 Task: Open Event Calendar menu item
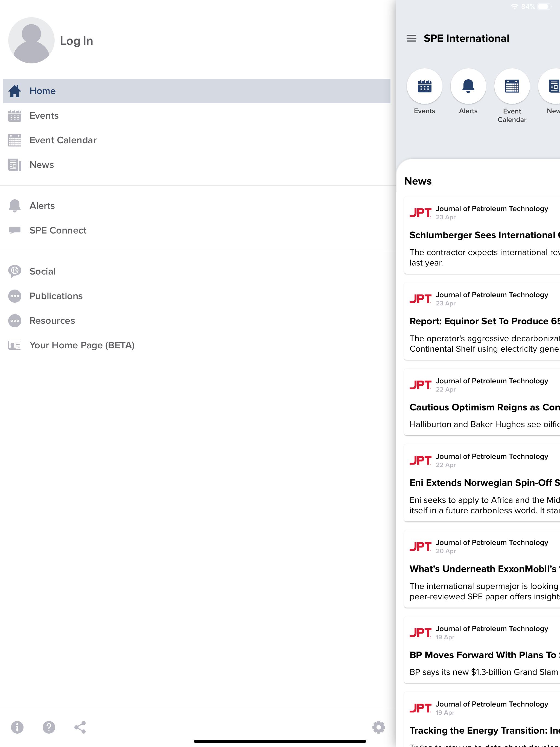point(63,141)
